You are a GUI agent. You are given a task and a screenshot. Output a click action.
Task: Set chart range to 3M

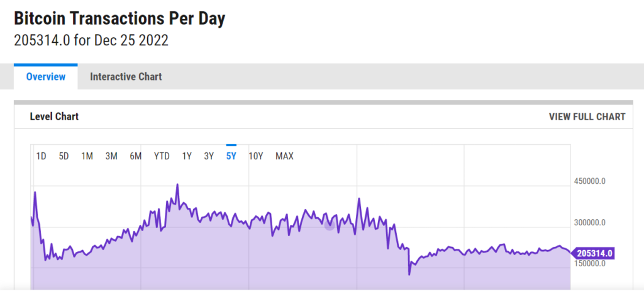111,156
